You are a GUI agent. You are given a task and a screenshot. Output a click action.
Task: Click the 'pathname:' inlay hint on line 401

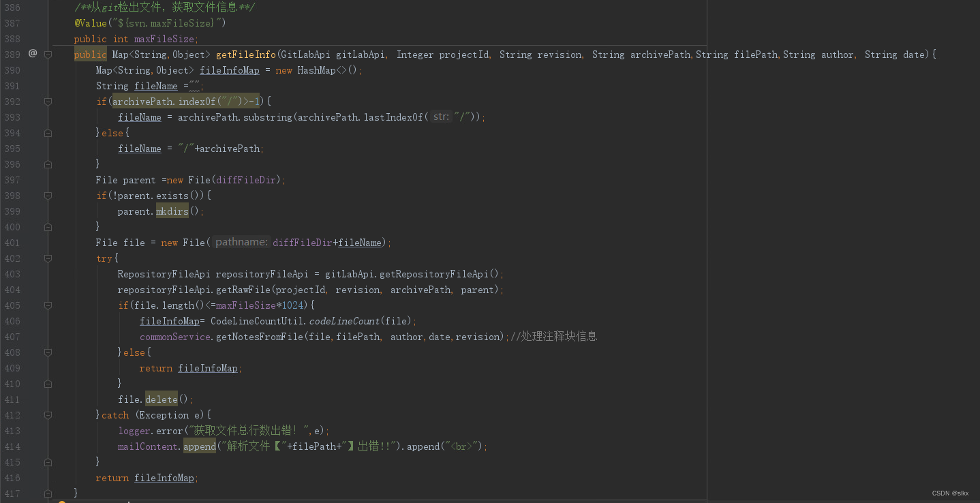click(x=241, y=242)
